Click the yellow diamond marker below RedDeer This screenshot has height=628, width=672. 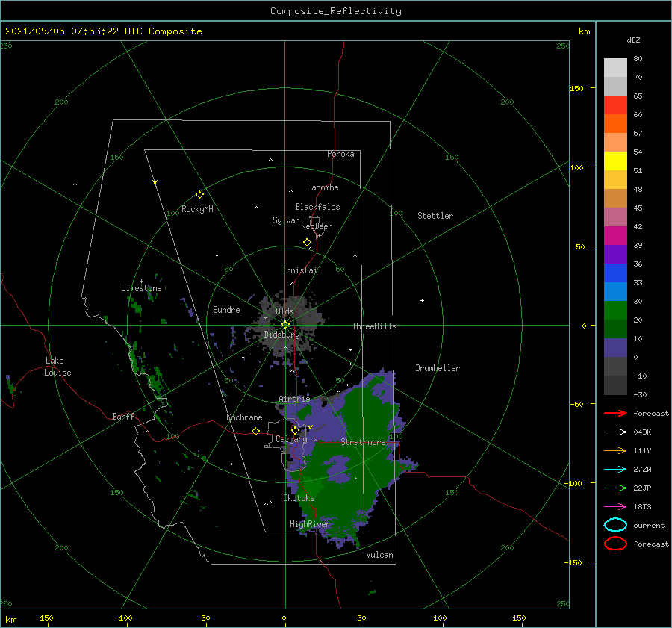308,243
